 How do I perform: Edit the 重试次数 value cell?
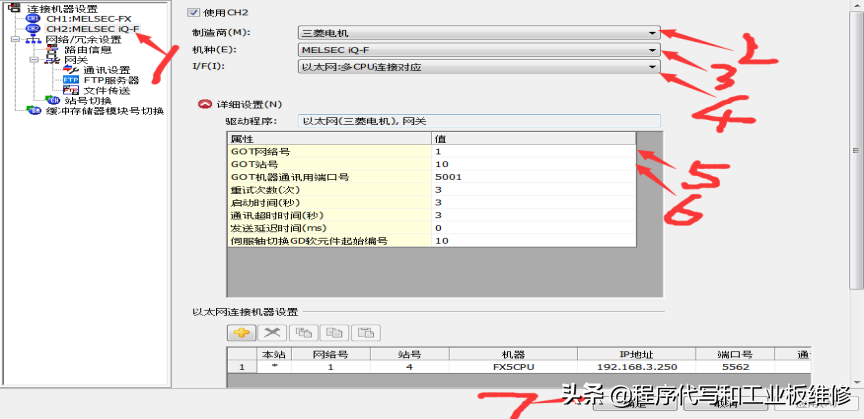(533, 190)
